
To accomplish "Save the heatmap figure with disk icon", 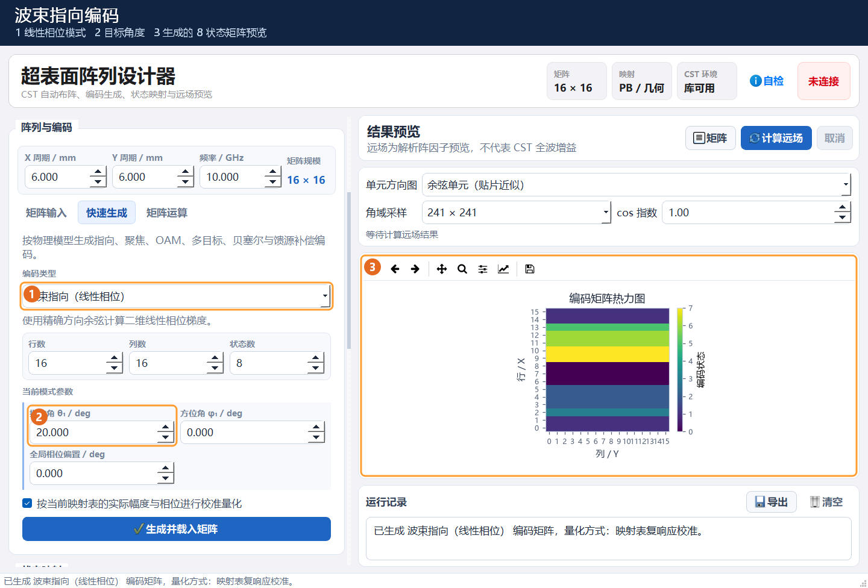I will 530,269.
